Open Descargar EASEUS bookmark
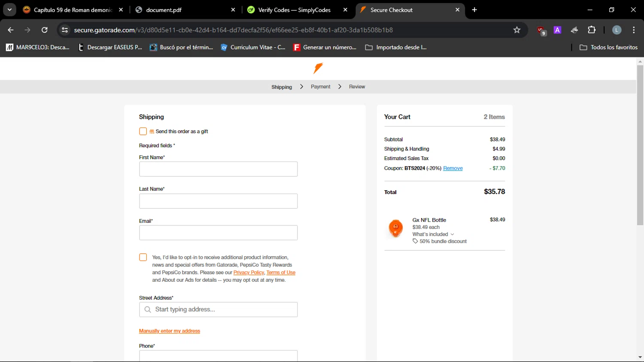The image size is (644, 362). pyautogui.click(x=110, y=47)
